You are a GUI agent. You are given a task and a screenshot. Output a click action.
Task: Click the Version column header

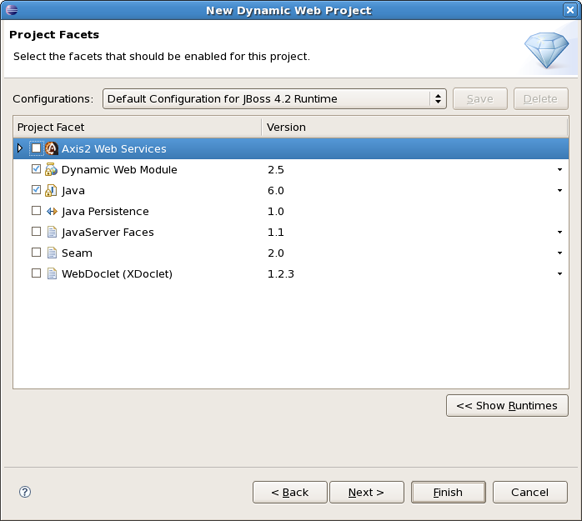coord(415,127)
